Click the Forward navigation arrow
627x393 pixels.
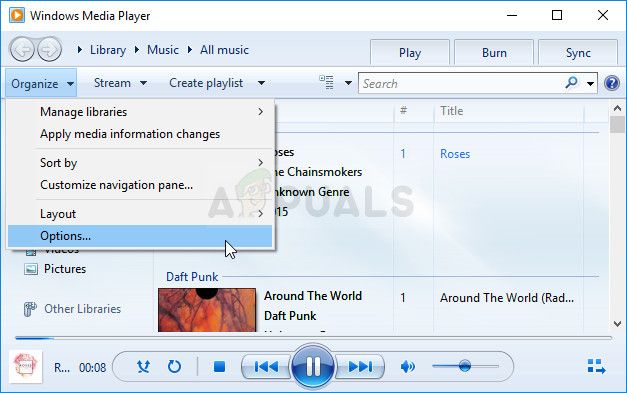pos(49,50)
